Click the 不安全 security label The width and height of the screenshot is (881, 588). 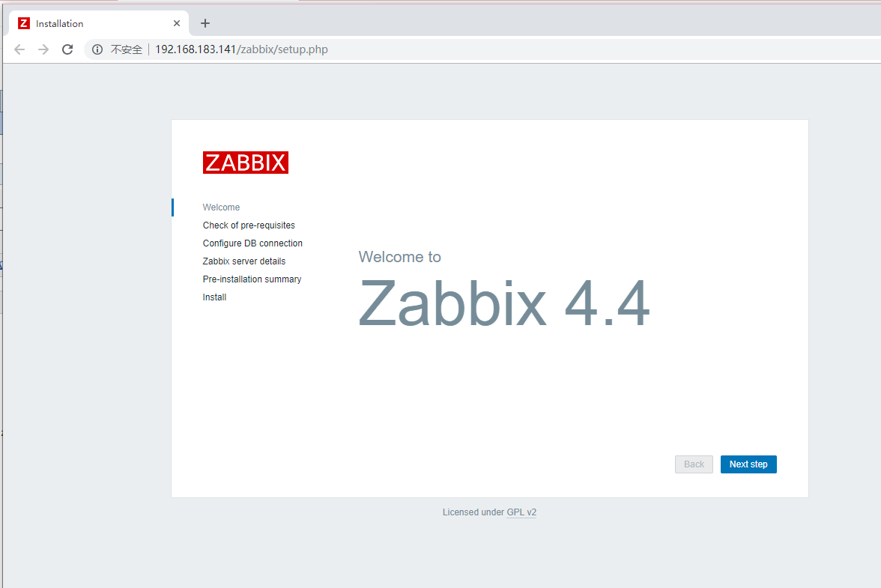pos(127,49)
